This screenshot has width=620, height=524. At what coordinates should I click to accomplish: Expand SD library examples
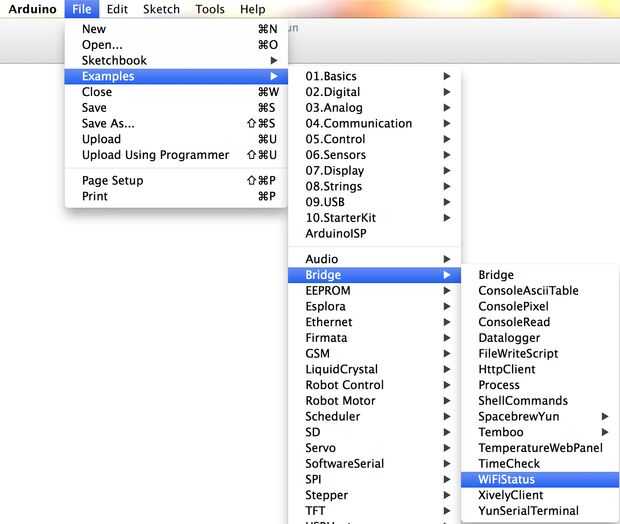tap(374, 433)
